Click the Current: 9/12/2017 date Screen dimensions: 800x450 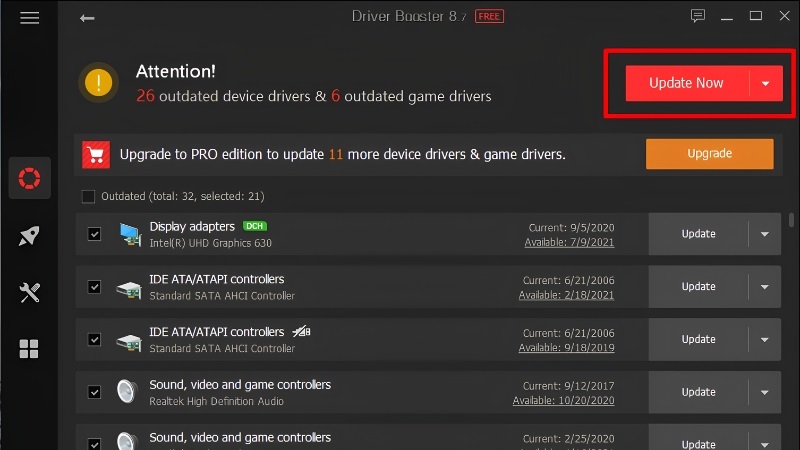pyautogui.click(x=568, y=386)
